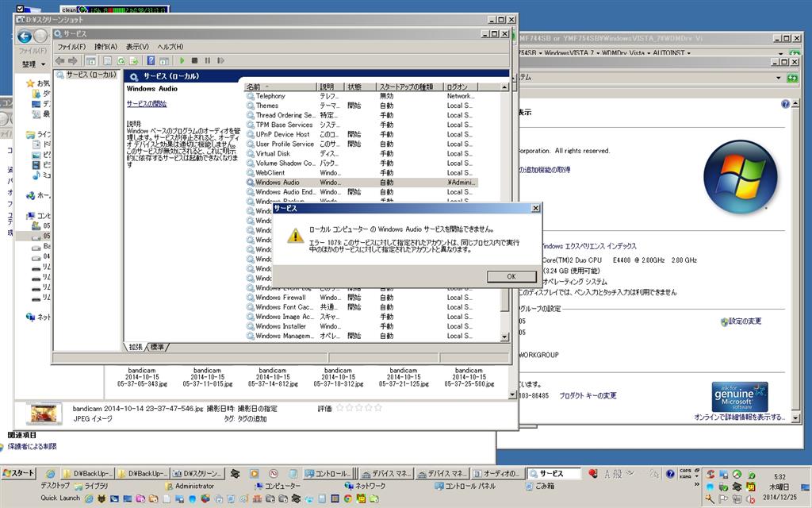Select the WebClient service row
The image size is (812, 508).
click(x=361, y=172)
